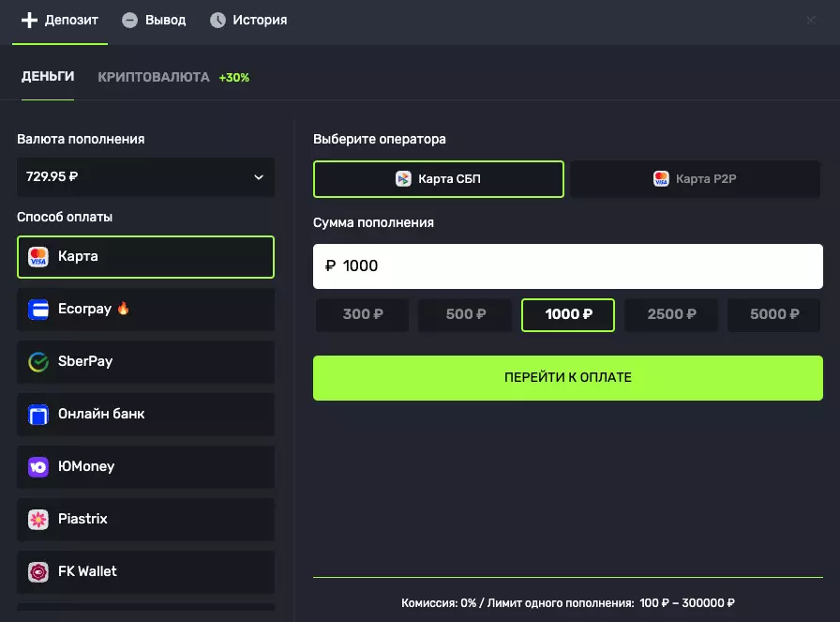Pick the 2500 ₽ quick amount
The width and height of the screenshot is (840, 622).
[x=671, y=315]
